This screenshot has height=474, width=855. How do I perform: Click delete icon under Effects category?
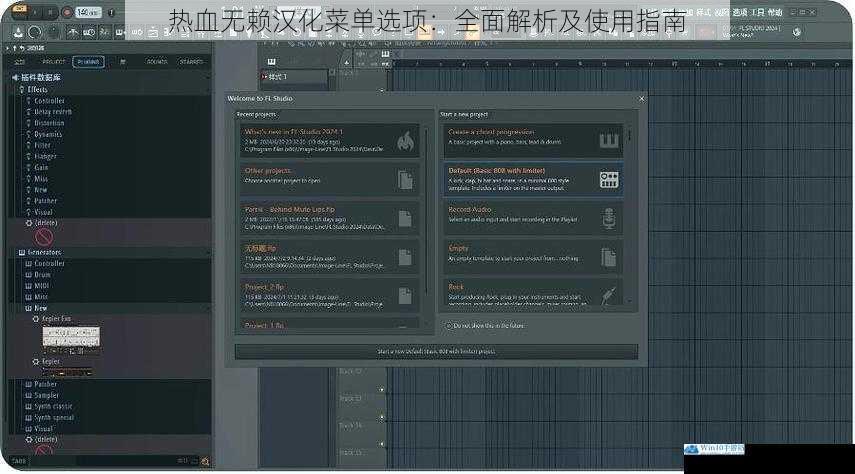pos(44,237)
